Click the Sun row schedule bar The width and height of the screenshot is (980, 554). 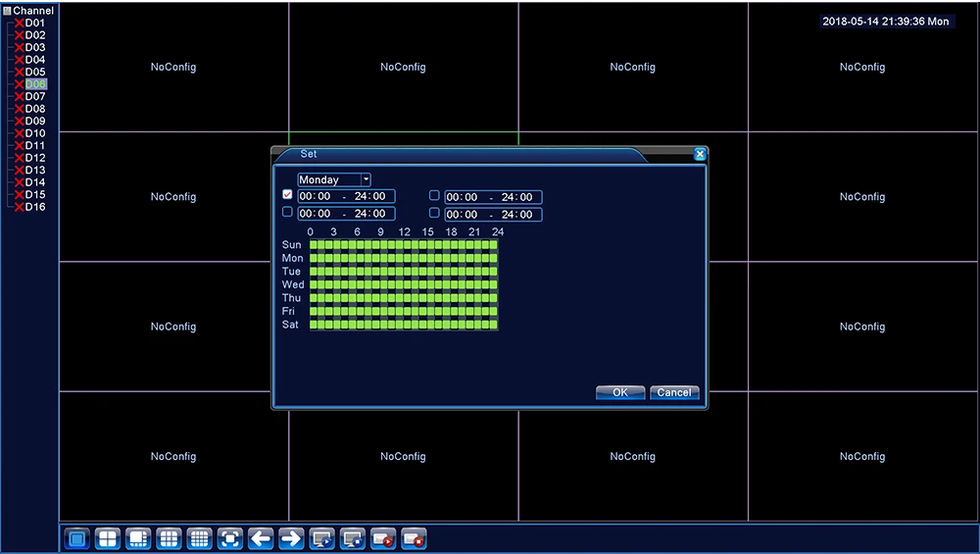(x=404, y=245)
